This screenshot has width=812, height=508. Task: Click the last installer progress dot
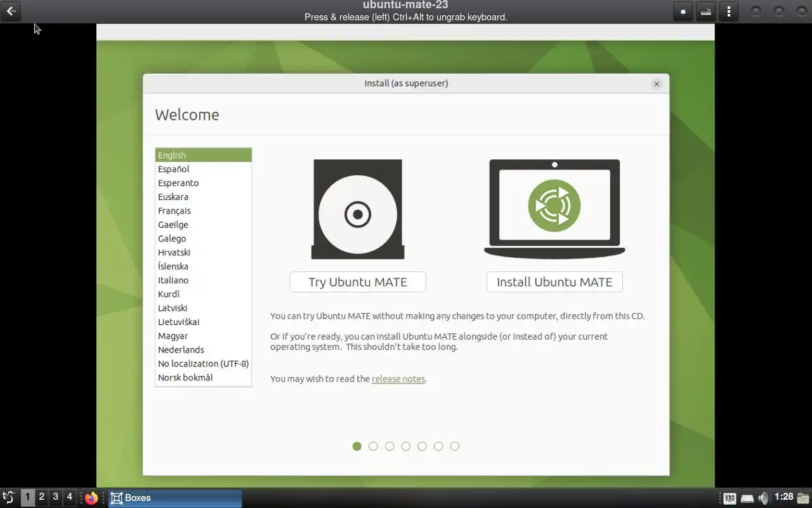tap(455, 446)
